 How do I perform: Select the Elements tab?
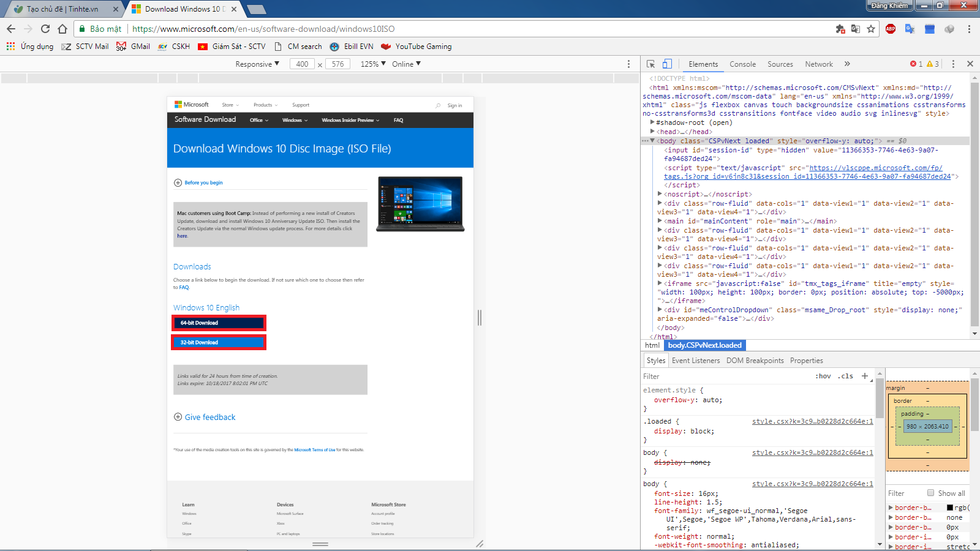[703, 64]
